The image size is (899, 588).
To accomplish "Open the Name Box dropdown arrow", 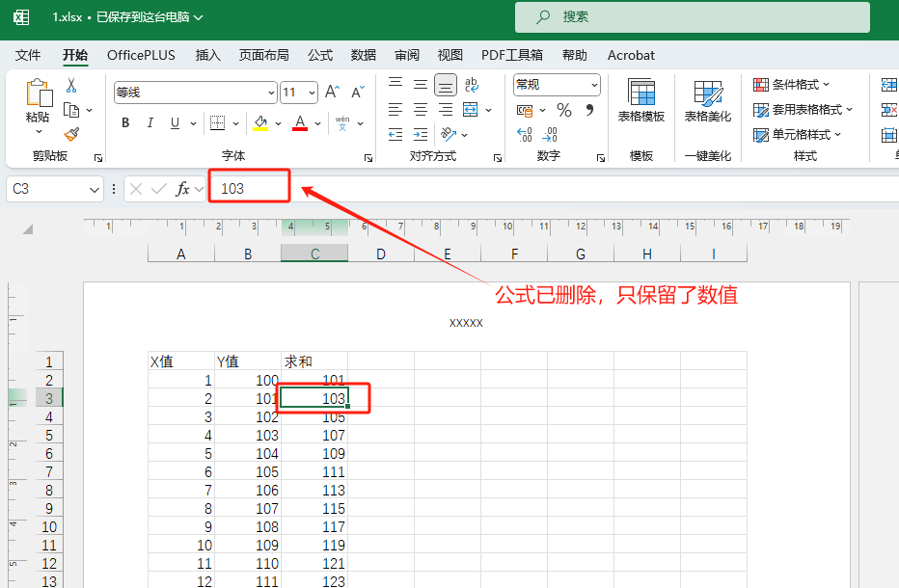I will tap(95, 189).
